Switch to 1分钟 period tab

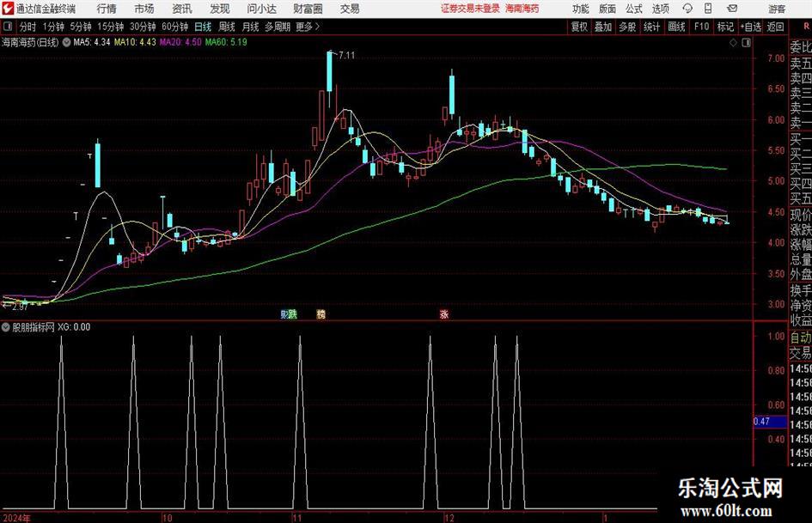pos(53,27)
